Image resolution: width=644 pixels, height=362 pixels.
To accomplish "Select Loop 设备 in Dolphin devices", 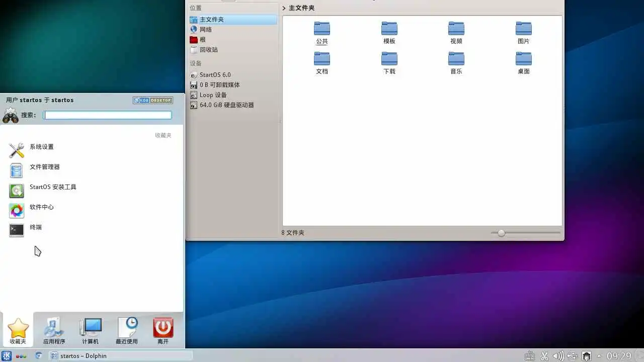I will (x=233, y=95).
